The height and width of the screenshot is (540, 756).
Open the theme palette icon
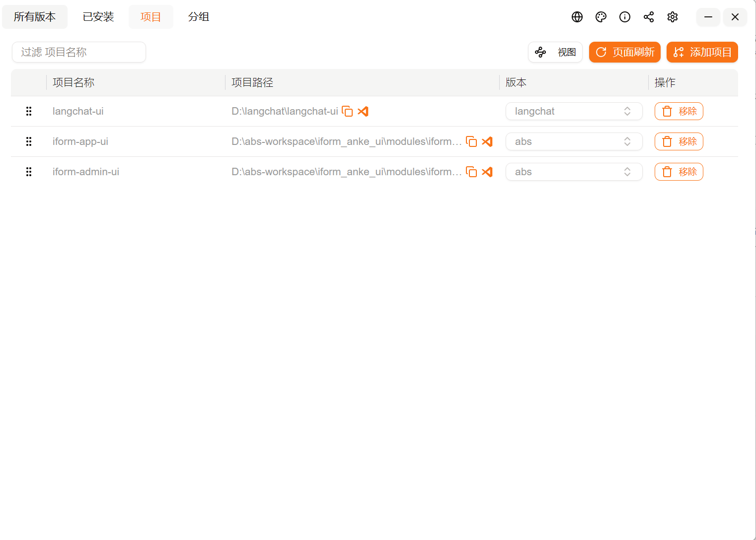[x=601, y=17]
